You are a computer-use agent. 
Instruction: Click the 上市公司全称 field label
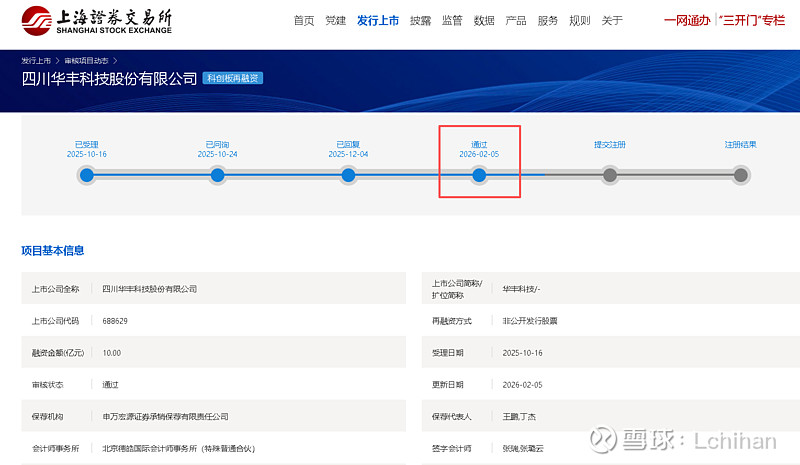click(x=56, y=289)
